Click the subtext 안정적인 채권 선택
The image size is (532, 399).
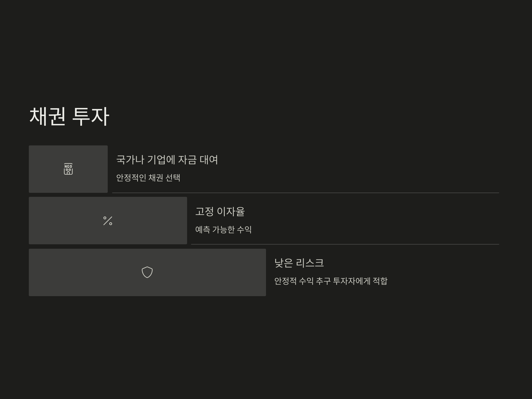coord(148,178)
